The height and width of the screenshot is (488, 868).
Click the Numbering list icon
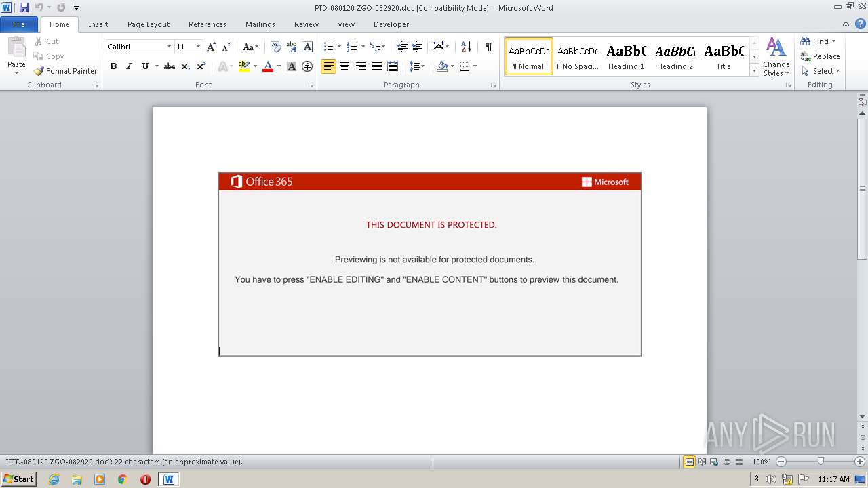[352, 47]
